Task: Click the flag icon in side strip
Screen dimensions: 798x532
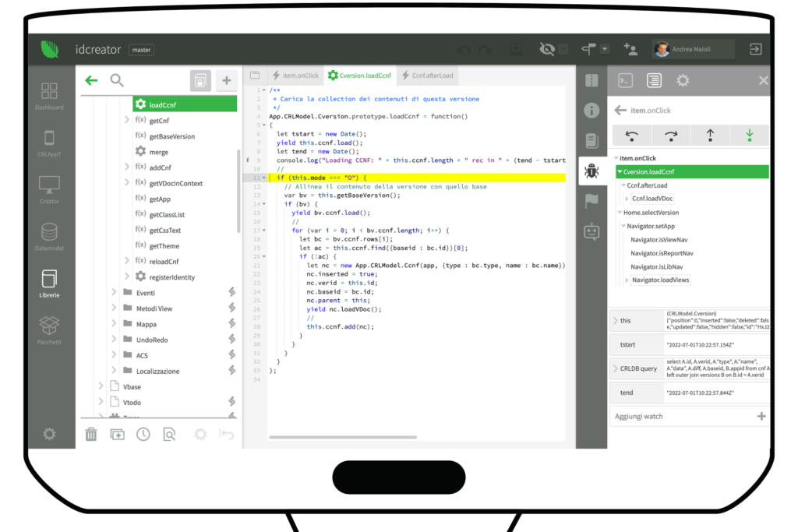Action: 591,201
